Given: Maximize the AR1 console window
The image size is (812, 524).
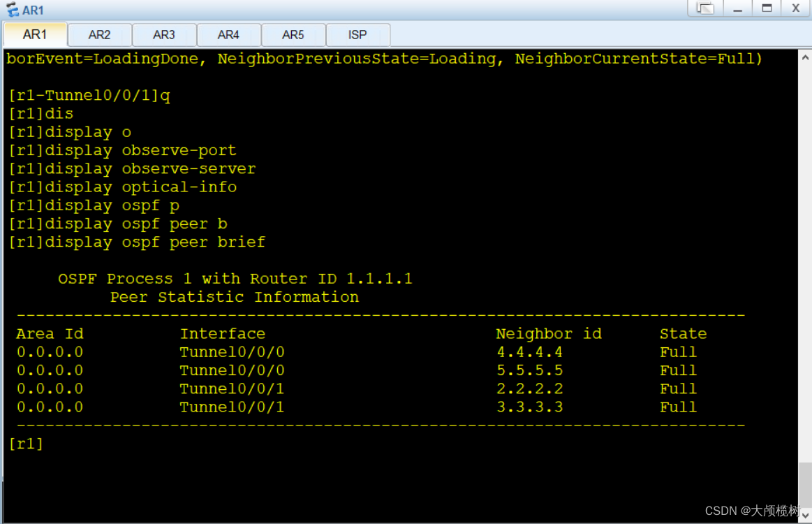Looking at the screenshot, I should click(x=767, y=8).
